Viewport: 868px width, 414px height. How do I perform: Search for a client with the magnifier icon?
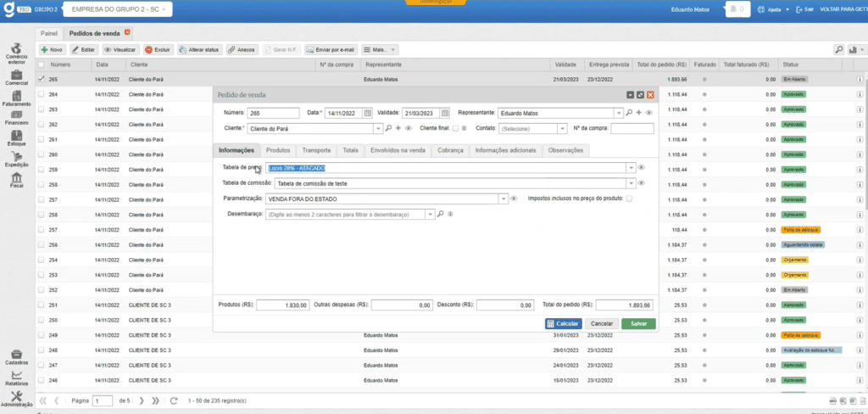pos(388,129)
